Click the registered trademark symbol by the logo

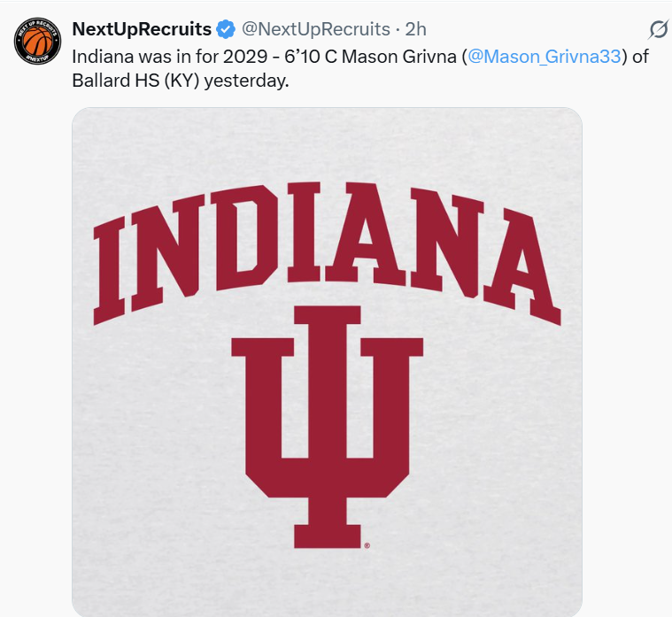(367, 546)
